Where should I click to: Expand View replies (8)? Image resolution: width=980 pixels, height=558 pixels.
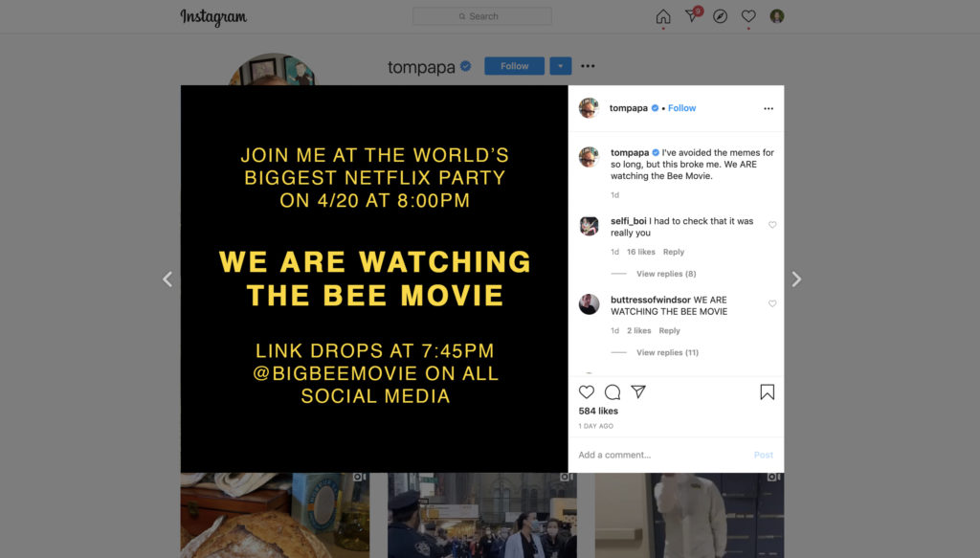pos(666,274)
